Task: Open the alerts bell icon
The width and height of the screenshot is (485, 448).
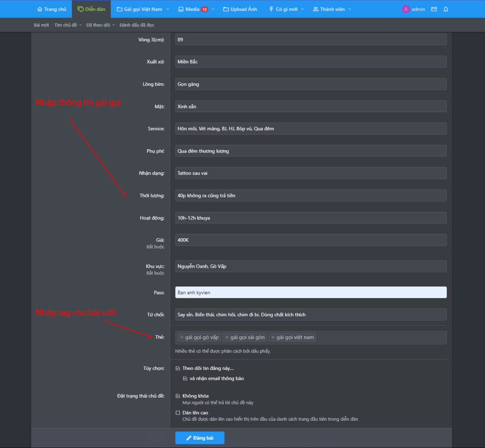Action: click(446, 9)
